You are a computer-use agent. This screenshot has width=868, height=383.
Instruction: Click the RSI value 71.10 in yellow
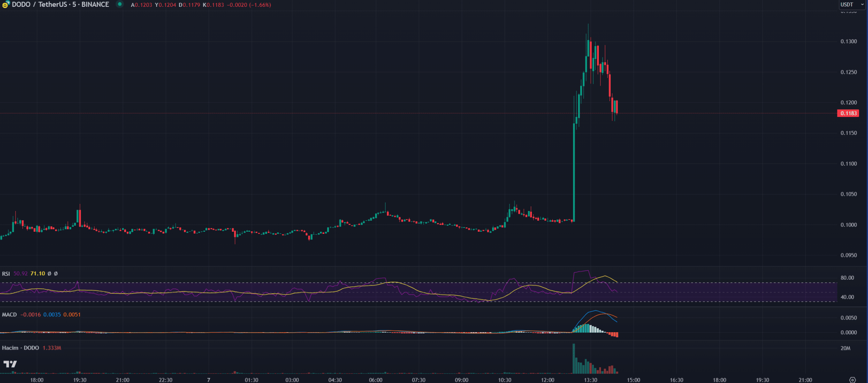click(x=38, y=274)
